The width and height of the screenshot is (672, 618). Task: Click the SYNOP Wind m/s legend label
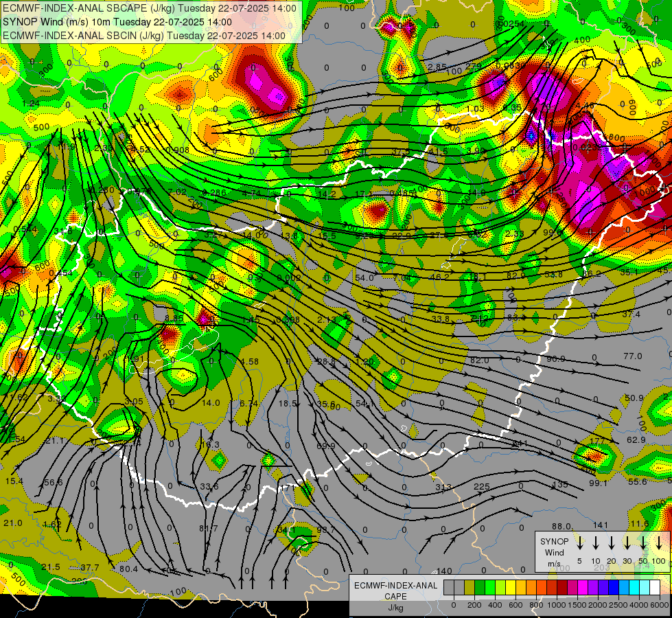point(554,552)
